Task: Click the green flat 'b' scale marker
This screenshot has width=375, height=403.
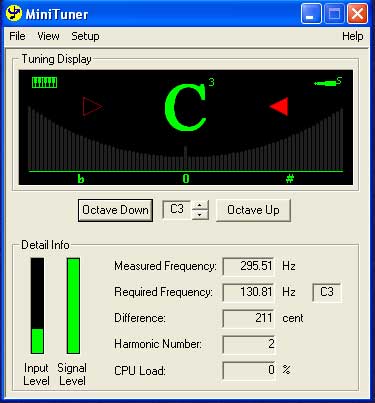Action: tap(81, 179)
